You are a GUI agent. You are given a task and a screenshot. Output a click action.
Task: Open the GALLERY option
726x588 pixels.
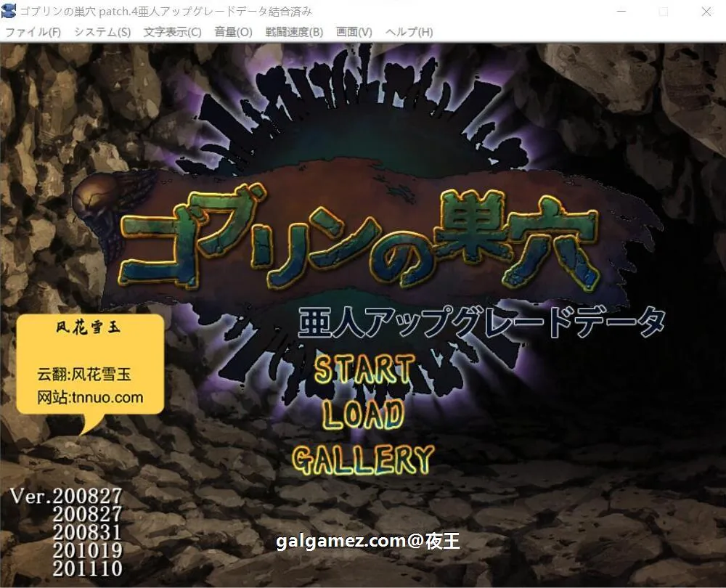pos(364,460)
